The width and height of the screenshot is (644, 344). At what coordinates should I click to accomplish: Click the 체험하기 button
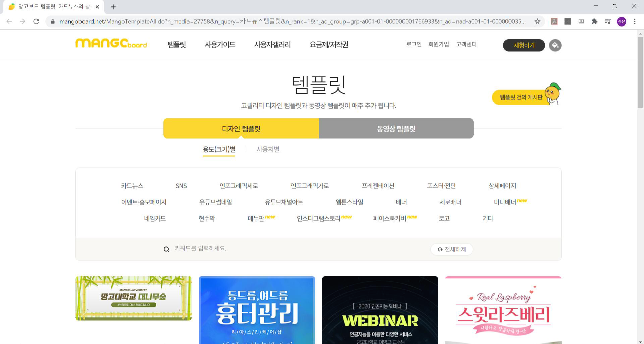coord(524,45)
